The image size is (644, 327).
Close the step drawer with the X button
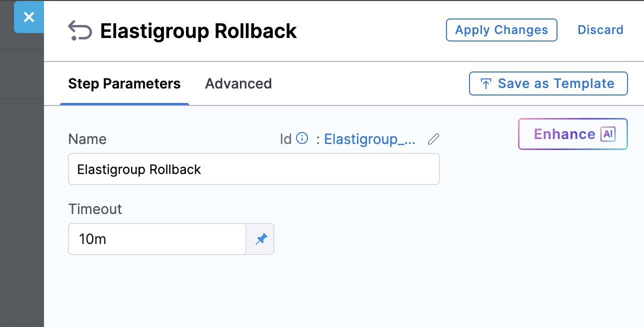[29, 17]
